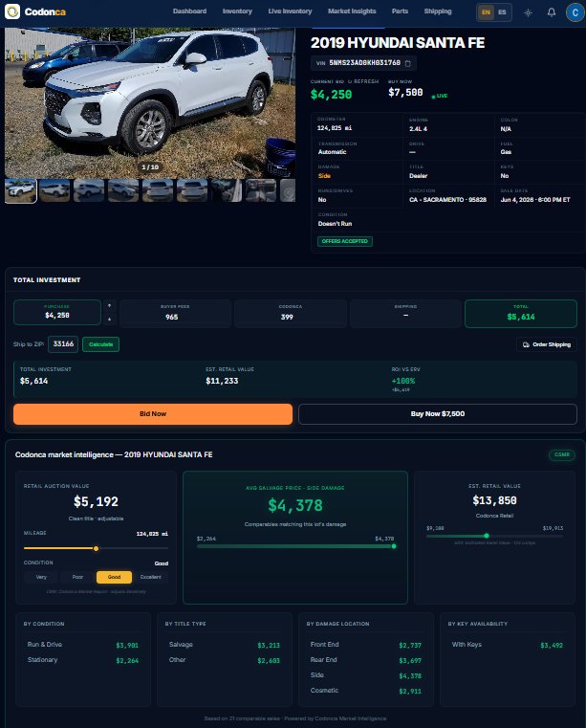Click the current bid $4,250 amount
586x728 pixels.
pos(332,95)
